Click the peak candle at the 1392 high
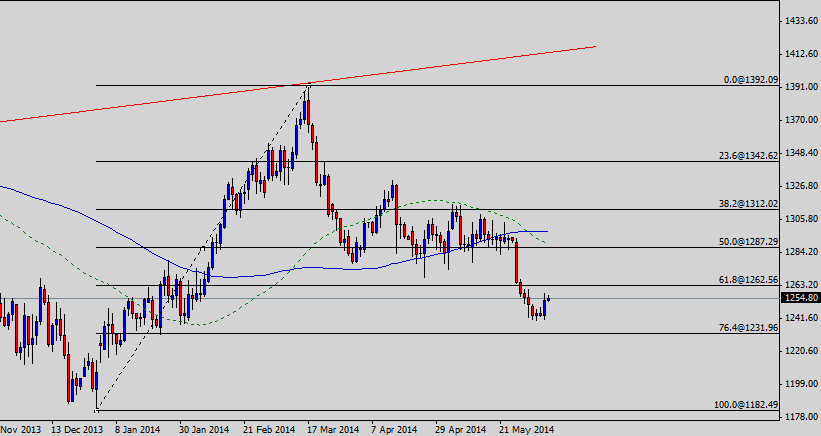This screenshot has width=821, height=436. pos(308,100)
